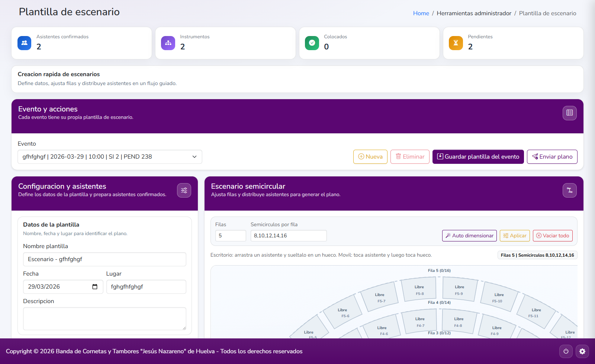Create a new template with Nueva

point(370,157)
